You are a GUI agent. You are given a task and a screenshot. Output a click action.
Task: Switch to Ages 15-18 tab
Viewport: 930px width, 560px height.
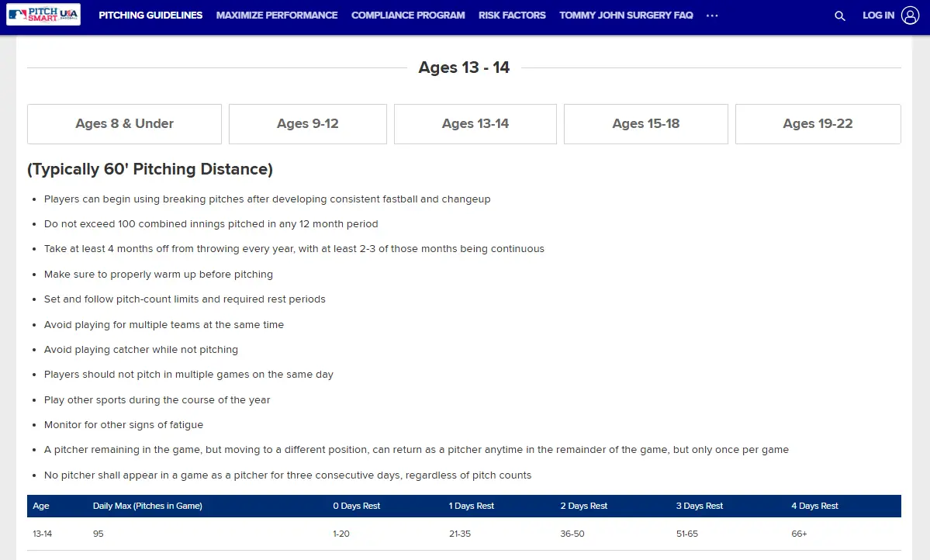pyautogui.click(x=646, y=124)
